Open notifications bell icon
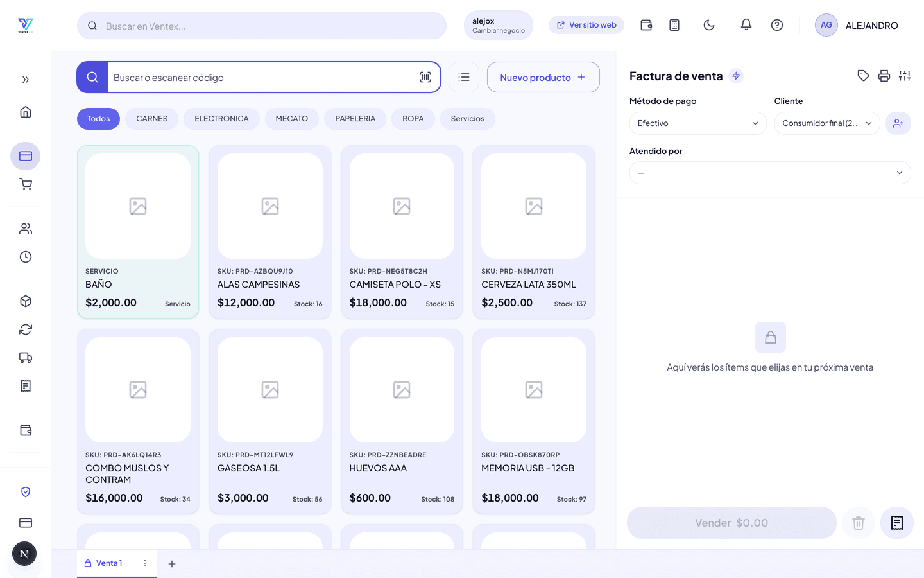The image size is (924, 578). click(746, 24)
